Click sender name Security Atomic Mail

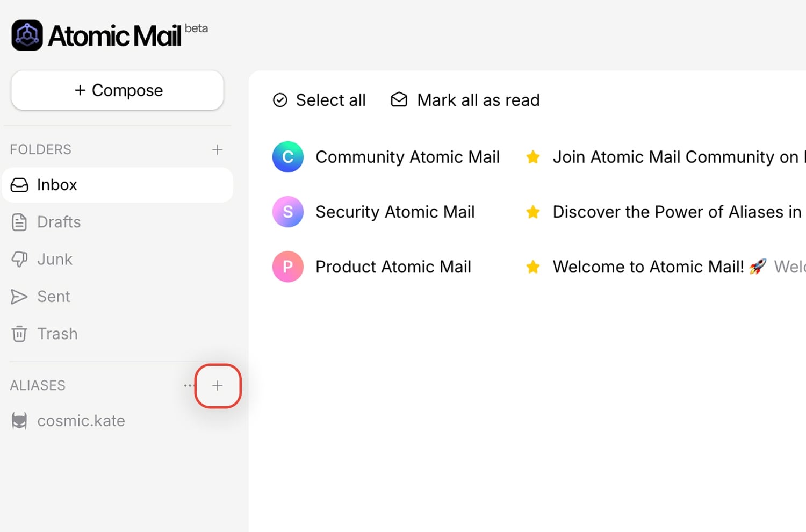pos(395,212)
